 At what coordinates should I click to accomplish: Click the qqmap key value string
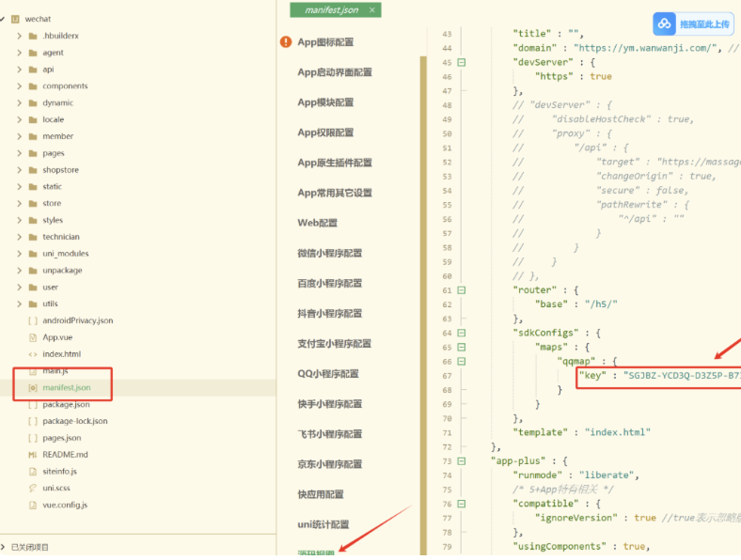682,375
